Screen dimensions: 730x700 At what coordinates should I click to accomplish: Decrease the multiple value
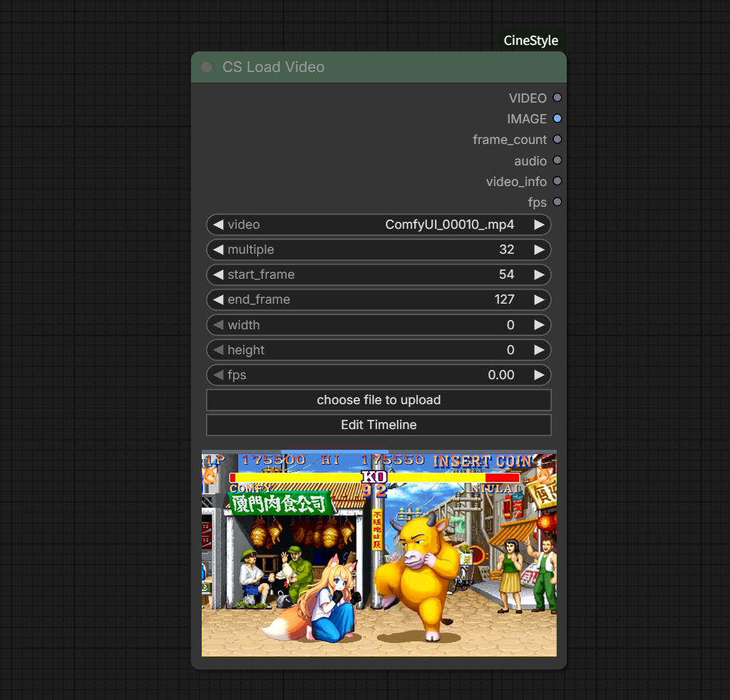(x=218, y=249)
